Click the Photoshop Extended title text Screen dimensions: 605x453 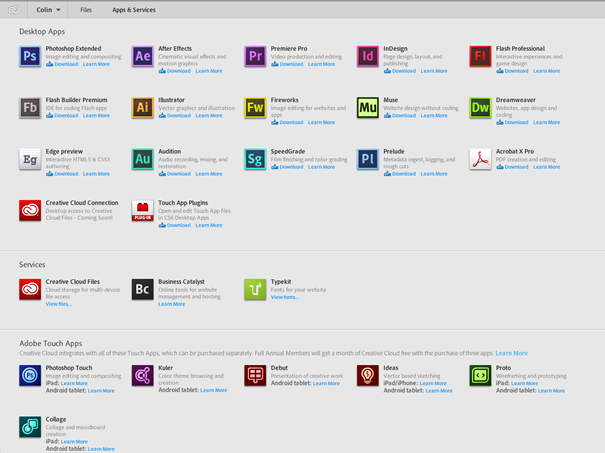click(x=73, y=49)
